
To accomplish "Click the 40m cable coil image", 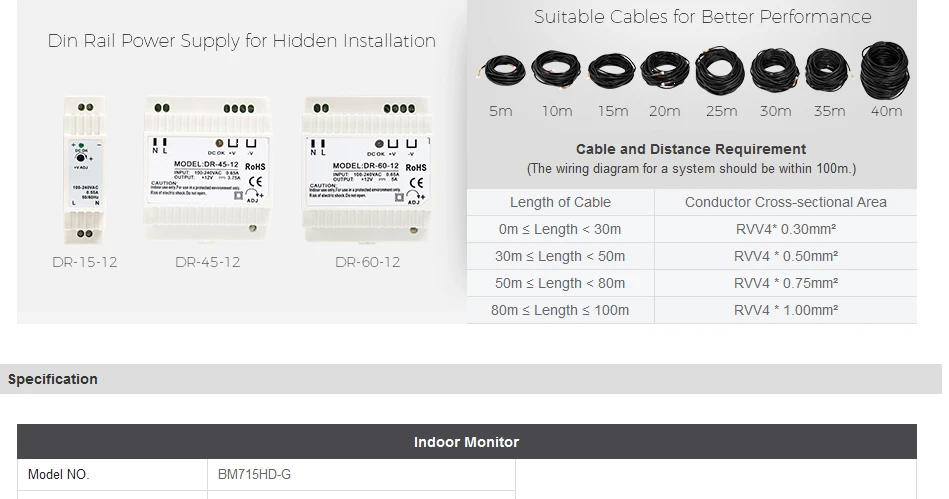I will pos(885,70).
